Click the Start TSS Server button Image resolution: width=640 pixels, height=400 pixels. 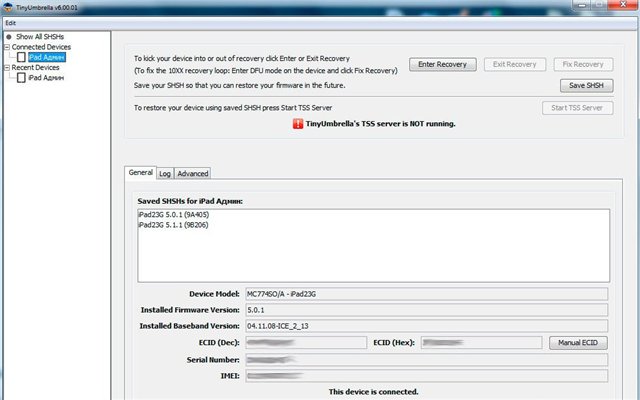click(x=577, y=108)
